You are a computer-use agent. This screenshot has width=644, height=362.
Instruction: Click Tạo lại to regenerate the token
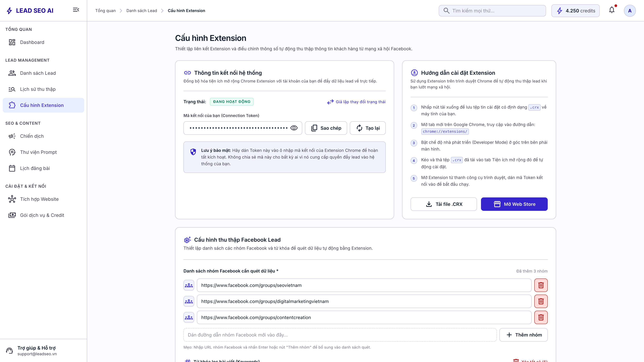coord(367,128)
